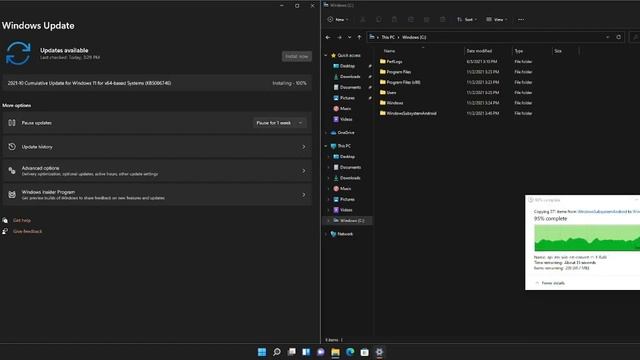
Task: Select the Users folder
Action: (x=388, y=93)
